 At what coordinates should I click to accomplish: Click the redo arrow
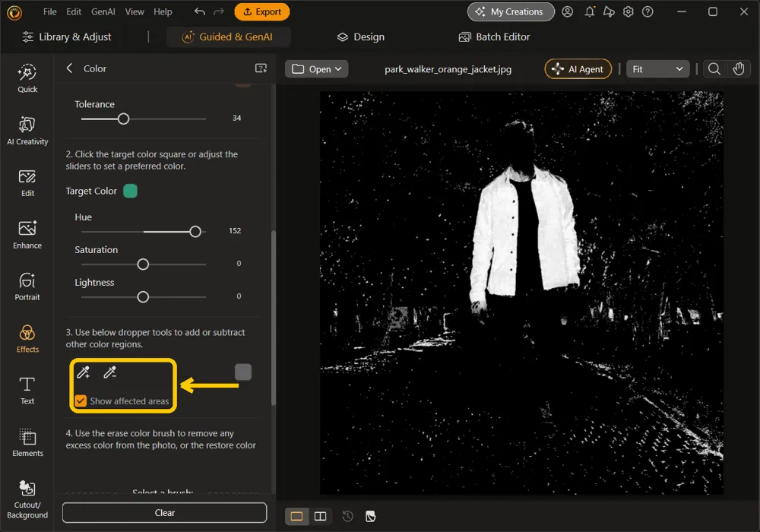(219, 11)
